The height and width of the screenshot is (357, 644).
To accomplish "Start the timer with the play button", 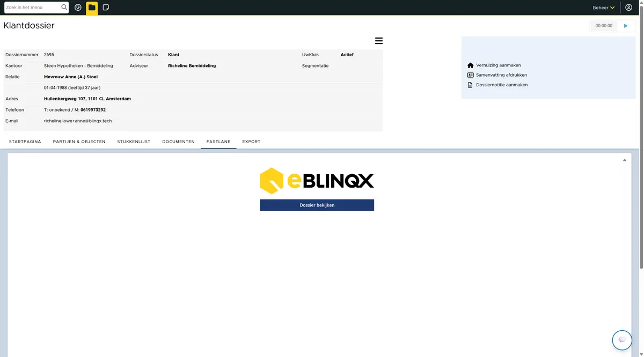I will (625, 26).
